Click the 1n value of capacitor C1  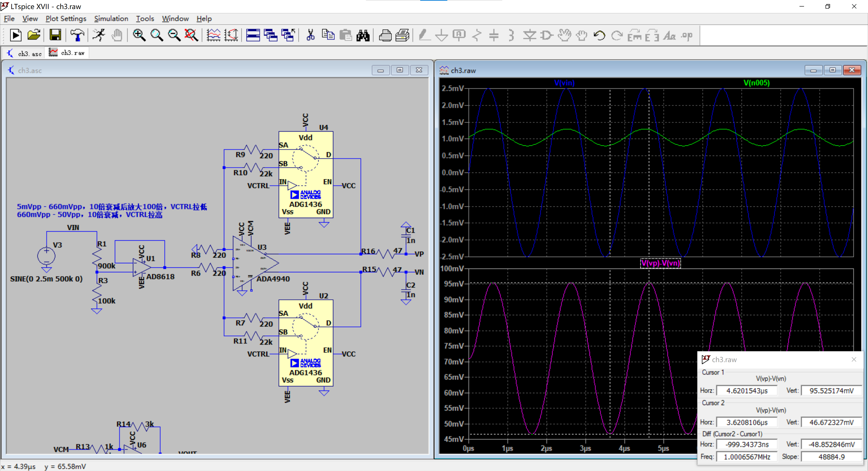click(411, 240)
